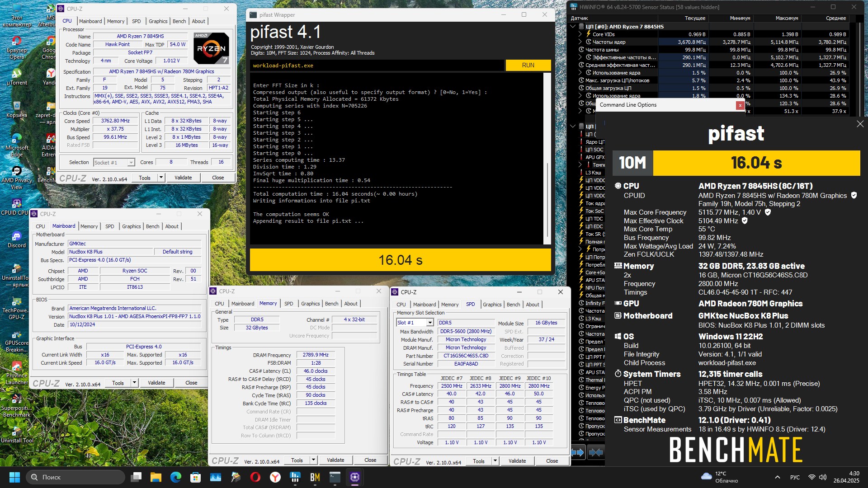Open Graphics tab in CPU-Z Mainboard window

click(132, 226)
